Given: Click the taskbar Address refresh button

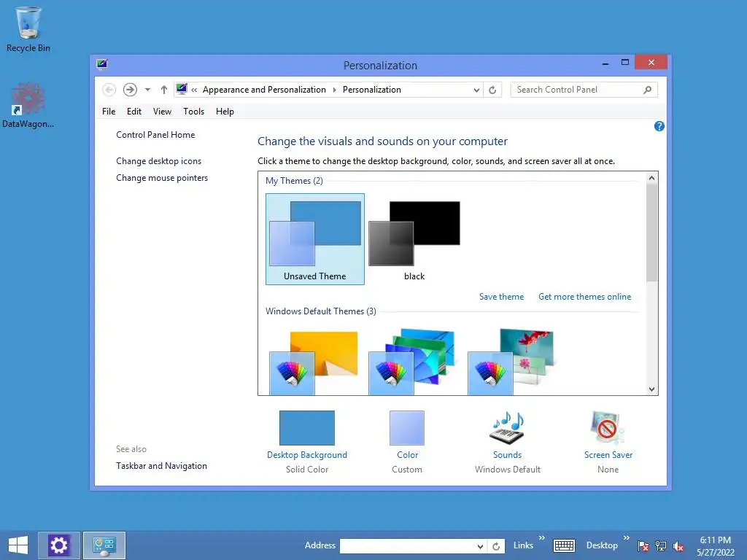Looking at the screenshot, I should point(496,546).
